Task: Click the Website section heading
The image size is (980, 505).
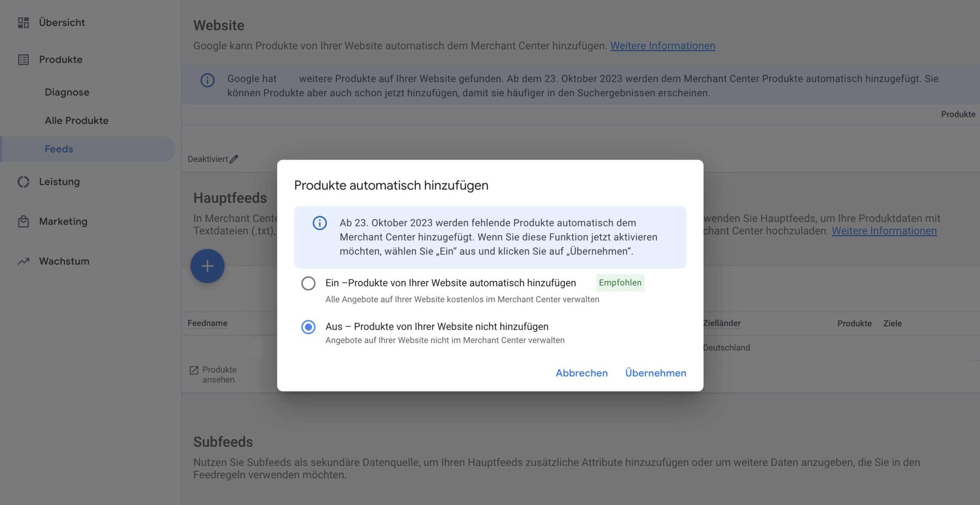Action: [x=219, y=25]
